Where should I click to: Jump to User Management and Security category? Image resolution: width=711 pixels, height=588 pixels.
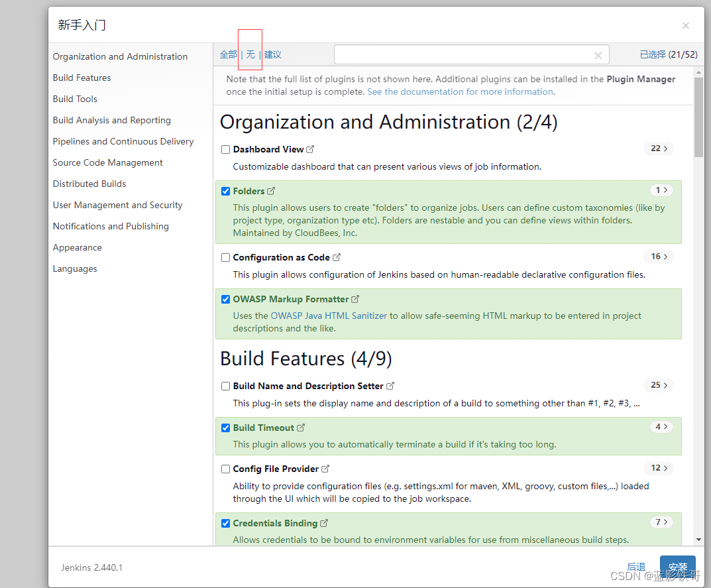[117, 205]
